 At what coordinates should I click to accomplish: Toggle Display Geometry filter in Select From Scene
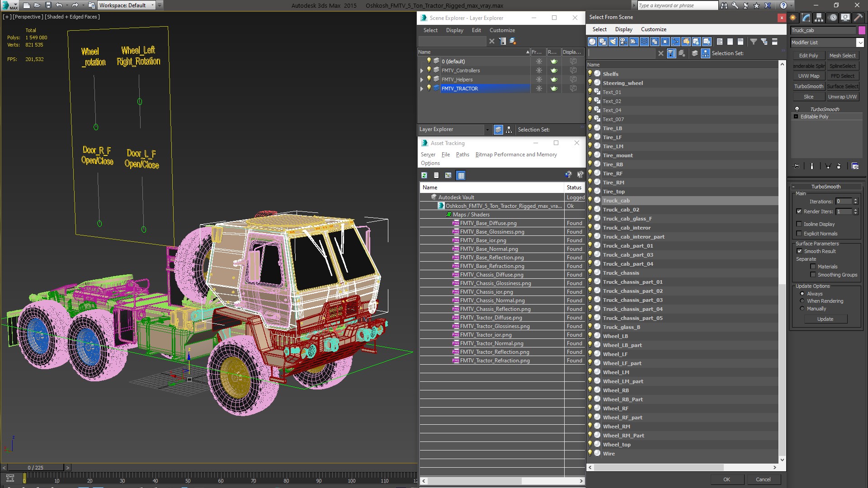pos(592,42)
